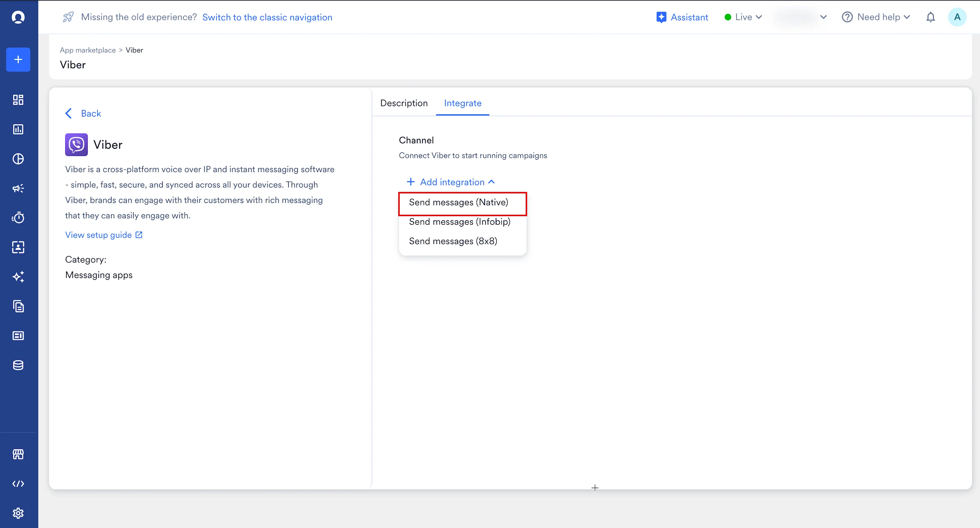
Task: Open the storefront marketplace icon in sidebar
Action: 18,454
